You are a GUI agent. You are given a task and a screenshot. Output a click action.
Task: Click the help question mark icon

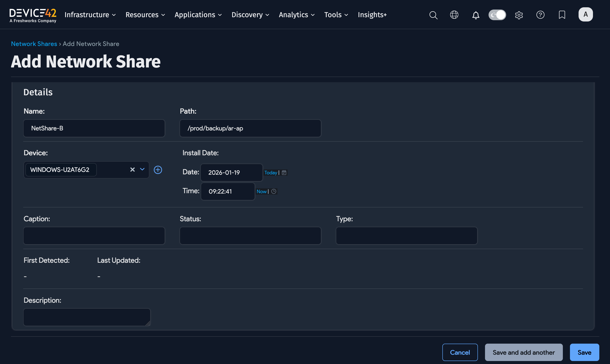click(x=541, y=15)
